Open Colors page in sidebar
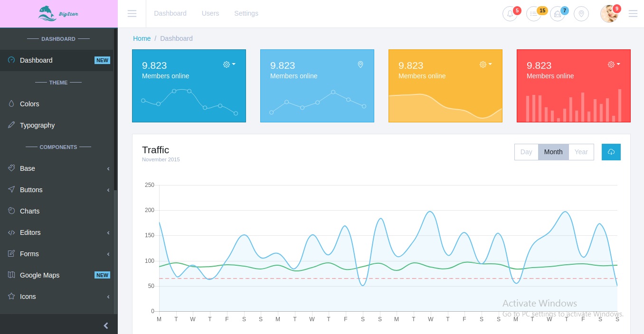644x334 pixels. (x=57, y=104)
